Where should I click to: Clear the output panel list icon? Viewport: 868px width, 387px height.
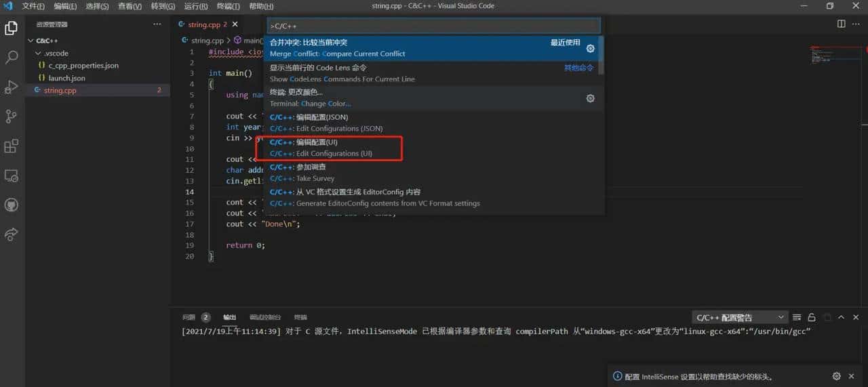(x=797, y=317)
